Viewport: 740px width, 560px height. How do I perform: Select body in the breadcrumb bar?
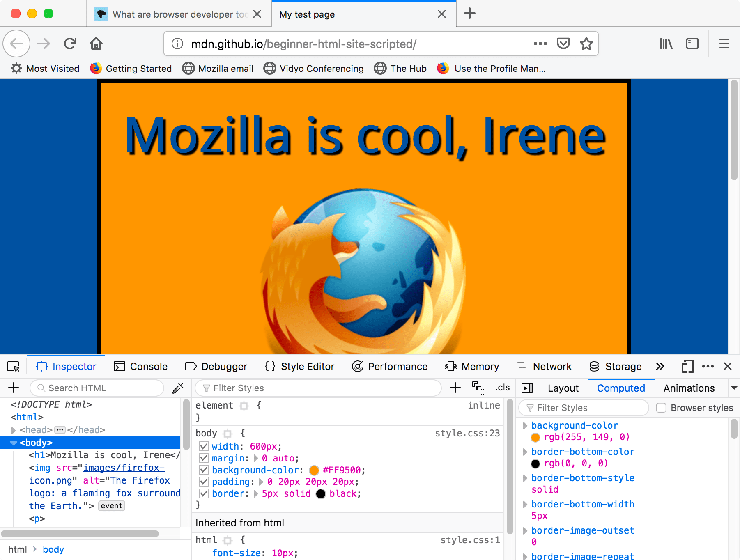point(53,549)
